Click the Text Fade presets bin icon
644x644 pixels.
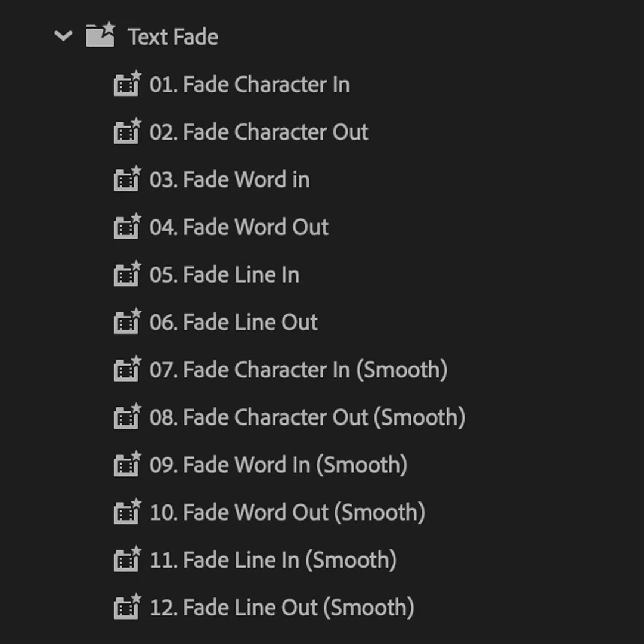pyautogui.click(x=100, y=36)
